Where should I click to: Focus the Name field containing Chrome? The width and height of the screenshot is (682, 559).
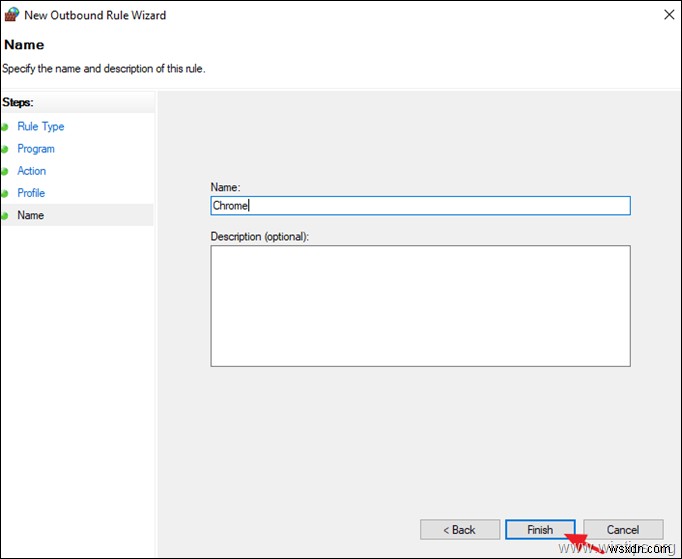pyautogui.click(x=421, y=206)
